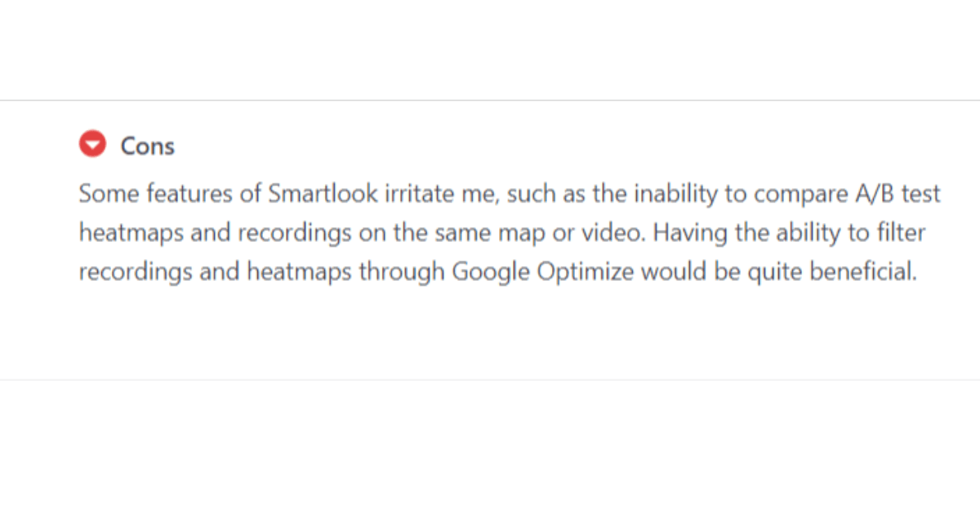Click the word "Smartlook" in the review
This screenshot has height=513, width=980.
click(x=323, y=194)
